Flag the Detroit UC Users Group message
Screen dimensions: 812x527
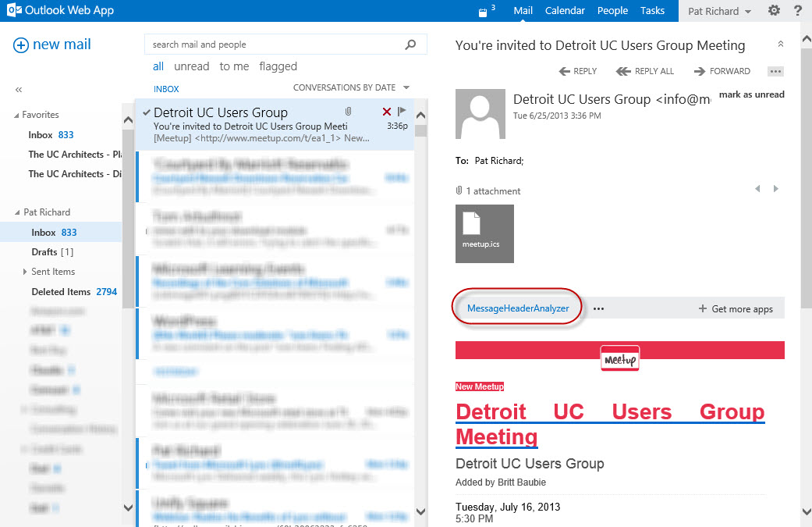click(402, 112)
